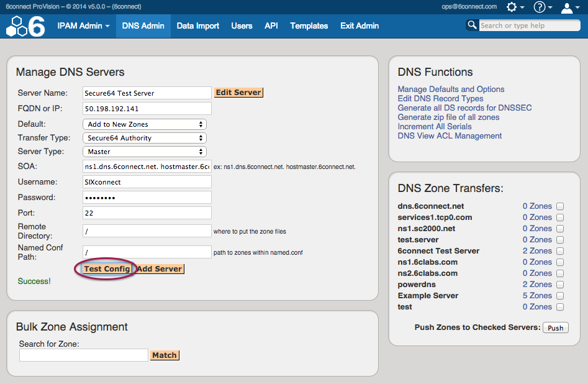Check the test.server checkbox
The image size is (588, 384).
560,239
